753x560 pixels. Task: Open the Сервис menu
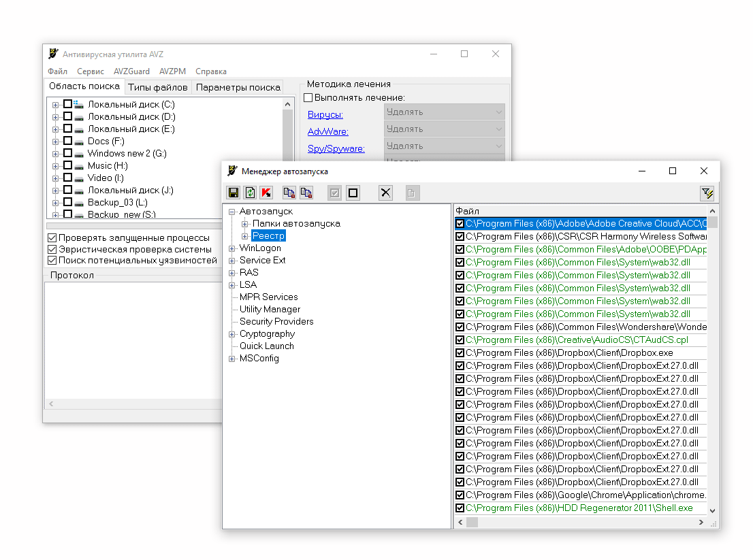click(91, 71)
